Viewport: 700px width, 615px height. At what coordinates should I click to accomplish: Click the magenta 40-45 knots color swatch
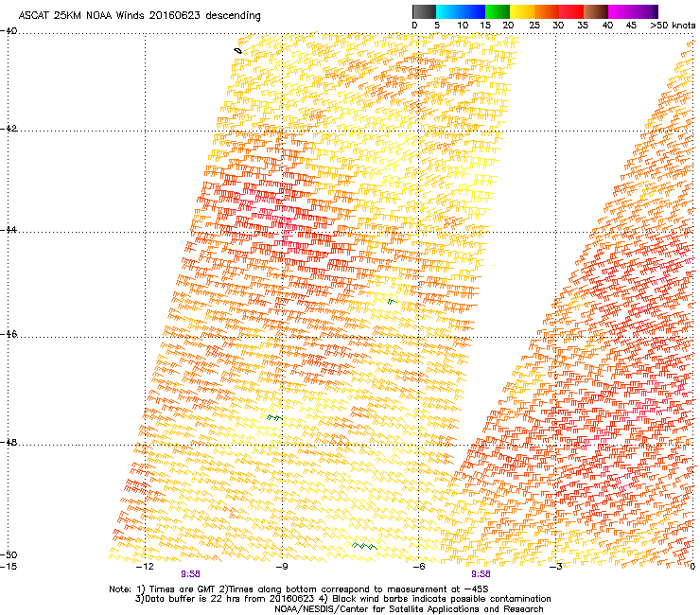[x=621, y=11]
